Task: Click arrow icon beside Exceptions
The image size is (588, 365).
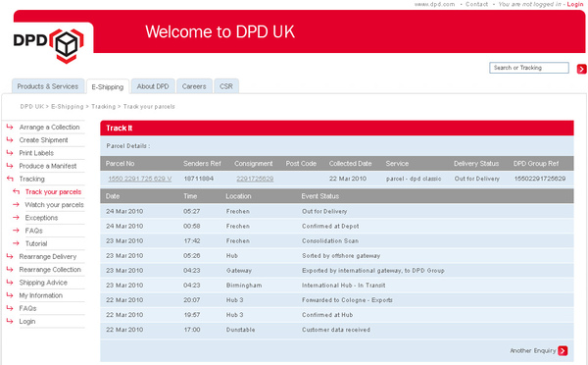Action: pyautogui.click(x=16, y=218)
